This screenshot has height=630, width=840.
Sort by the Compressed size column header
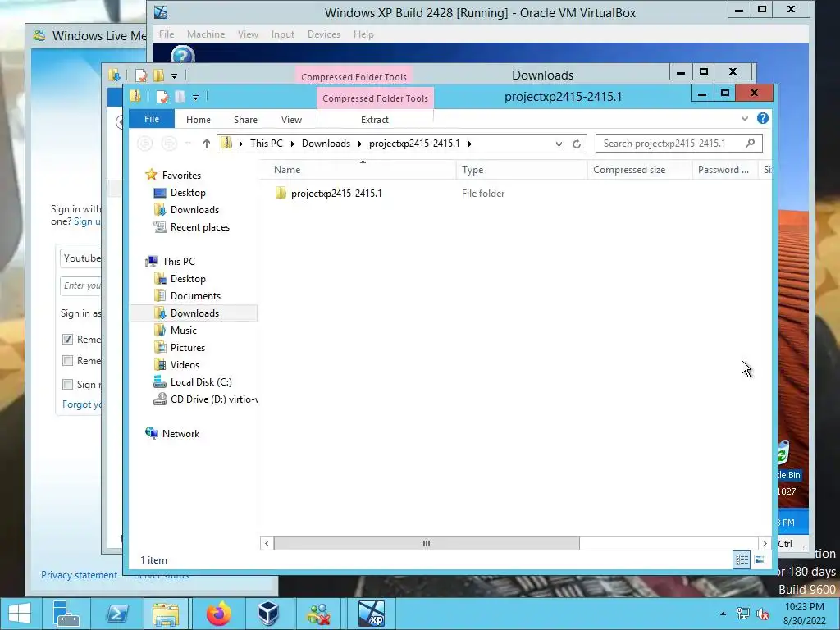click(640, 170)
